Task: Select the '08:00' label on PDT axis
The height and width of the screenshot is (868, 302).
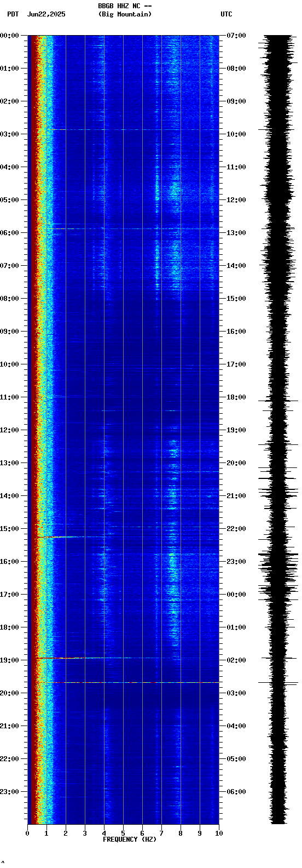Action: [x=9, y=299]
